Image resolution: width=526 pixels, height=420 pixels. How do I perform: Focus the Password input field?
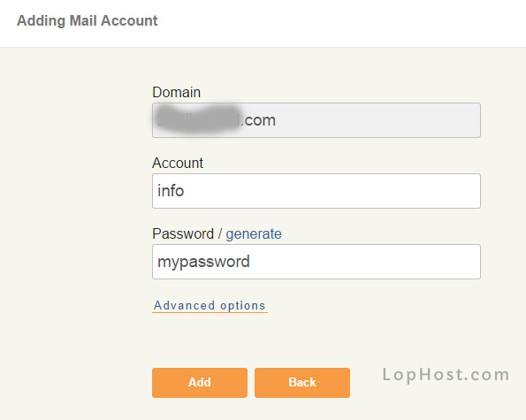point(316,262)
